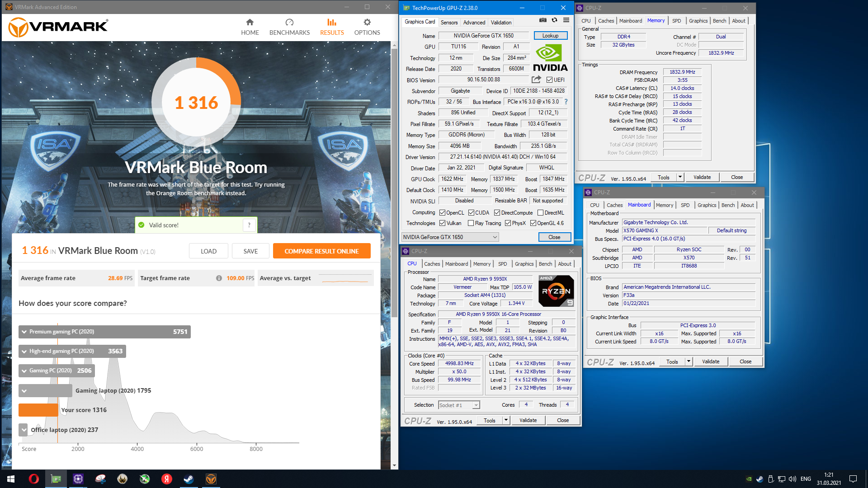This screenshot has width=868, height=488.
Task: Open the VRMark OPTIONS gear
Action: pyautogui.click(x=367, y=27)
